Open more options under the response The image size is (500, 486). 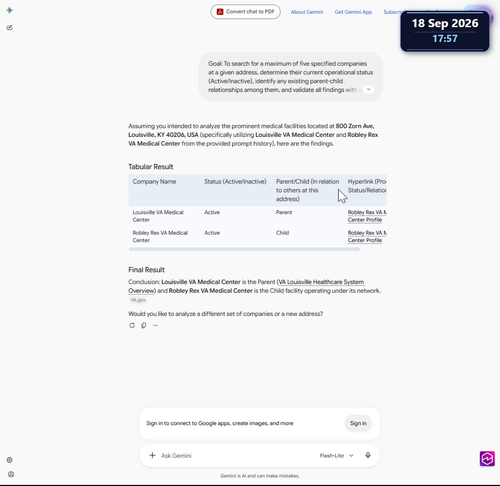pos(155,325)
